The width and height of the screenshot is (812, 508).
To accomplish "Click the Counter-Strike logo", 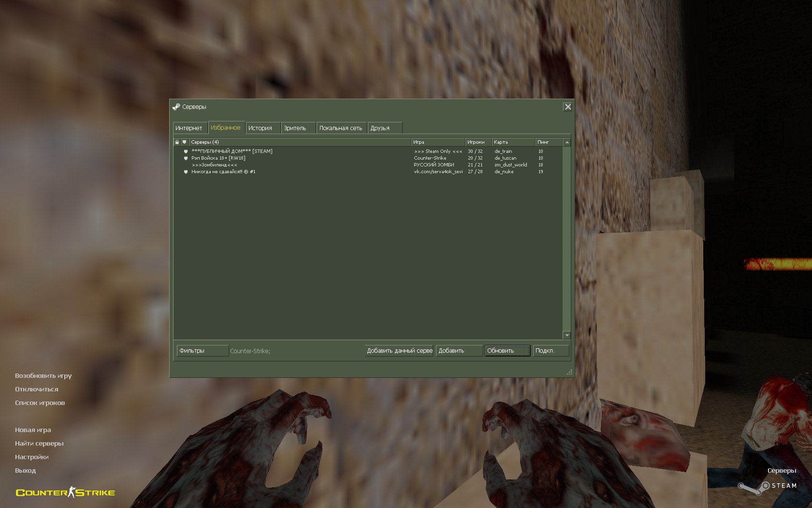I will click(x=65, y=493).
